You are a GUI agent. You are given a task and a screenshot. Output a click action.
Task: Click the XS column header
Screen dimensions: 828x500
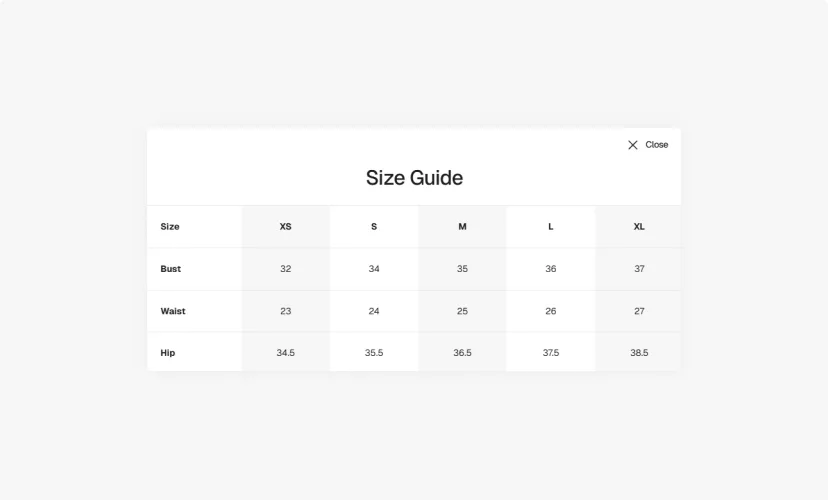(x=286, y=227)
